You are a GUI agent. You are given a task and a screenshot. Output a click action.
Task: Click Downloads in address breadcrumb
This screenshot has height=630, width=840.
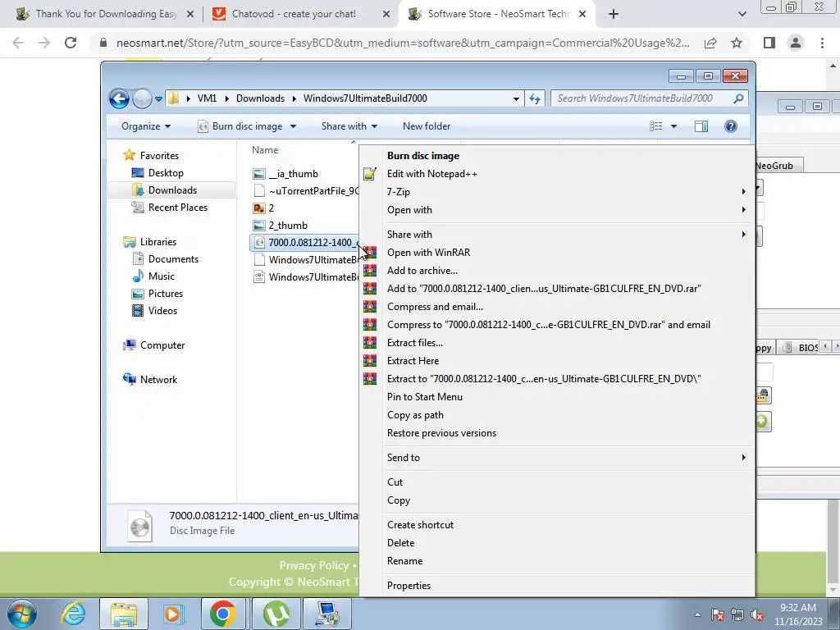coord(260,98)
